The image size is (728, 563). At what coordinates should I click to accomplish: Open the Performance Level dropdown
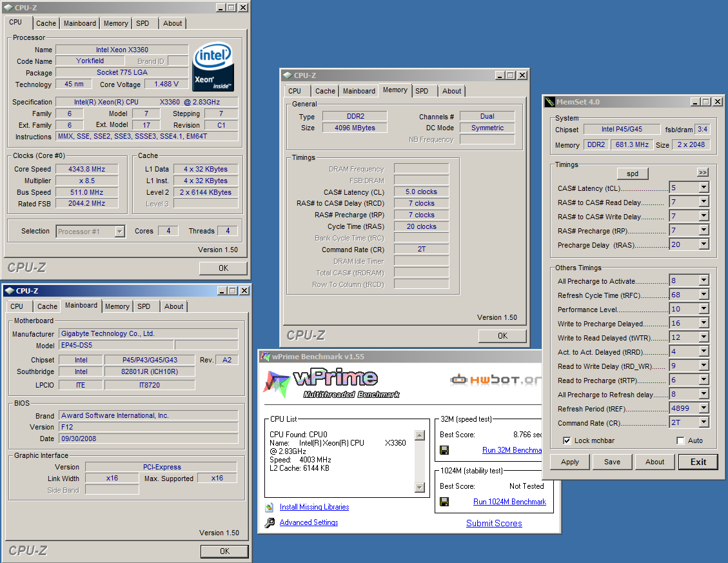click(x=704, y=308)
